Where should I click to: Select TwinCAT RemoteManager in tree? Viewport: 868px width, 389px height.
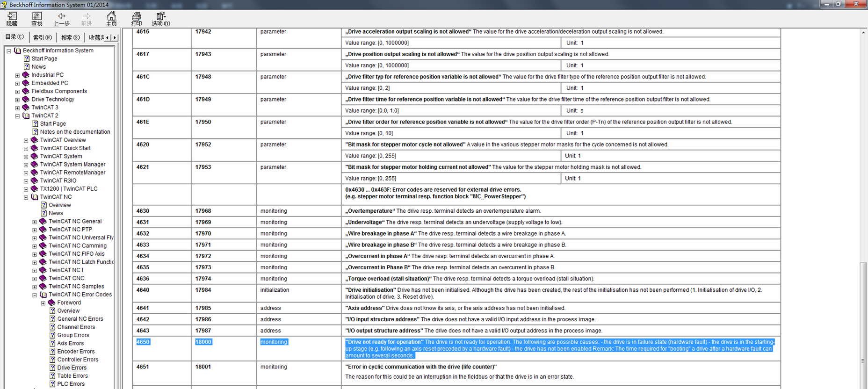pyautogui.click(x=72, y=173)
